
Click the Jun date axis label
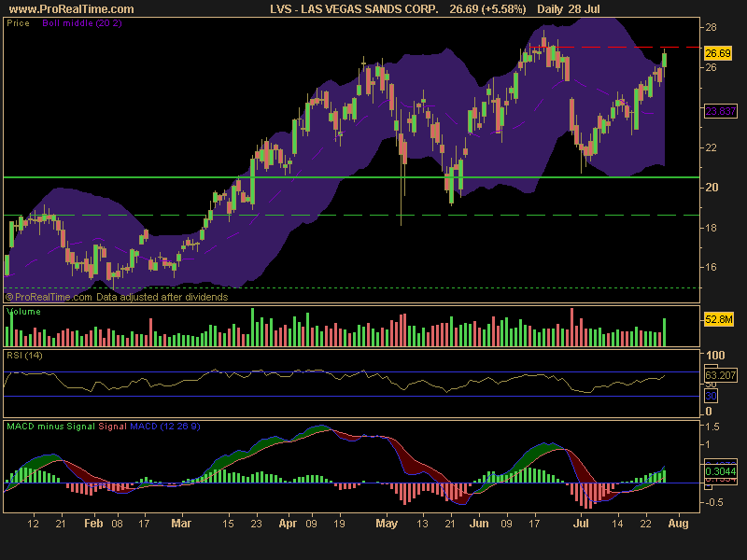pyautogui.click(x=479, y=524)
